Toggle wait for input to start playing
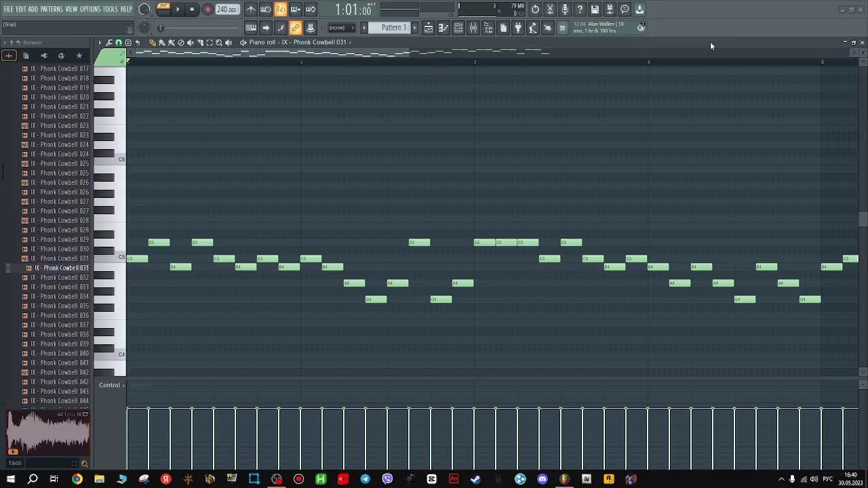This screenshot has width=868, height=488. click(266, 9)
